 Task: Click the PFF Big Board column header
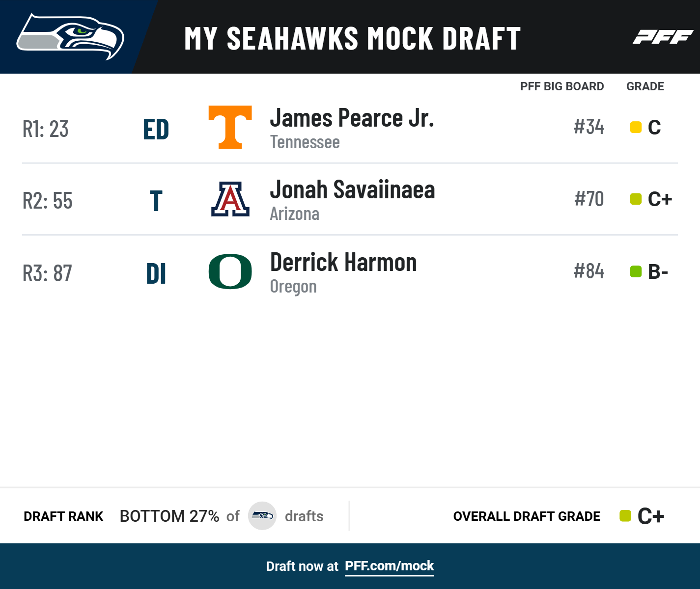[x=562, y=86]
